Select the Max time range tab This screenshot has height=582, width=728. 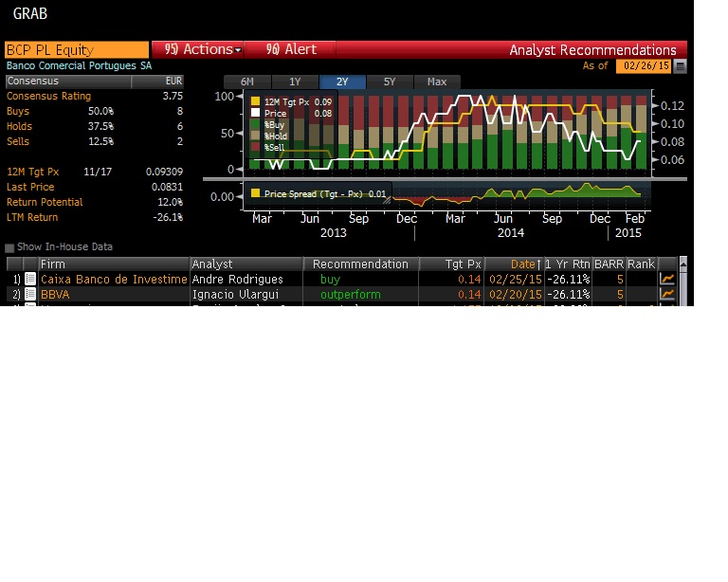click(437, 82)
